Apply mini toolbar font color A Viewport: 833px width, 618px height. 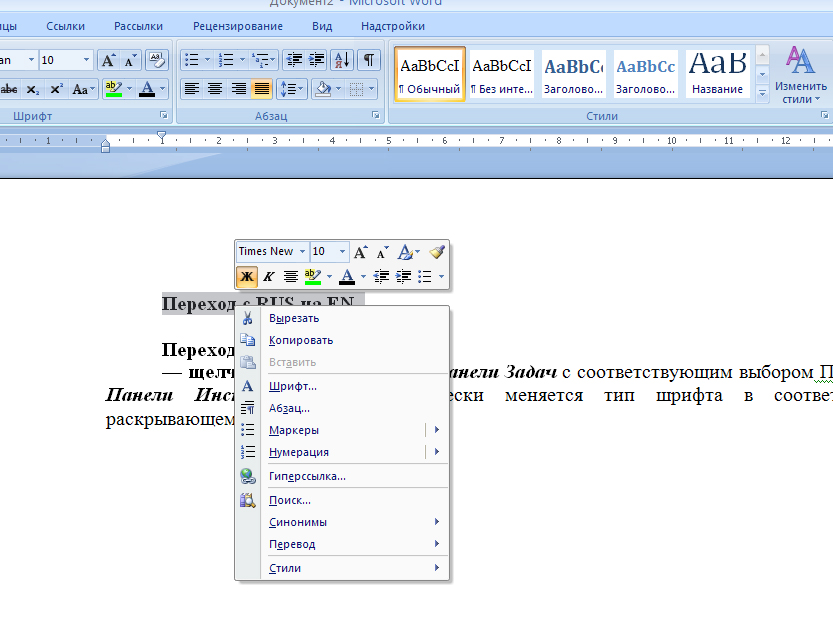347,276
